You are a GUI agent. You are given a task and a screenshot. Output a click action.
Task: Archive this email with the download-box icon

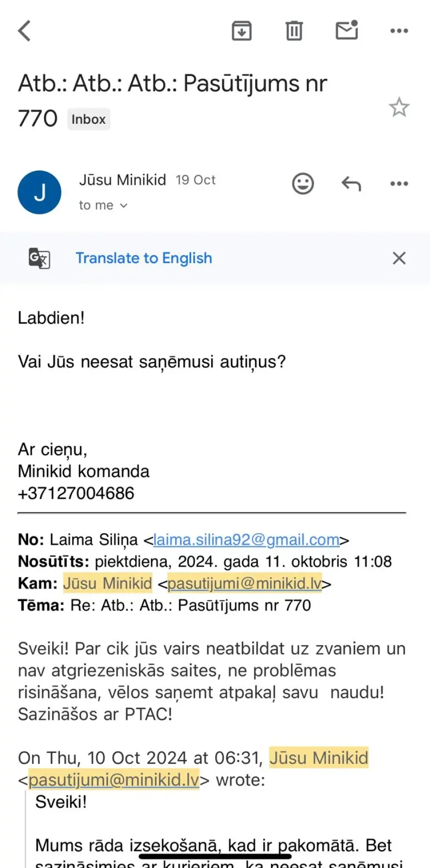[x=242, y=31]
